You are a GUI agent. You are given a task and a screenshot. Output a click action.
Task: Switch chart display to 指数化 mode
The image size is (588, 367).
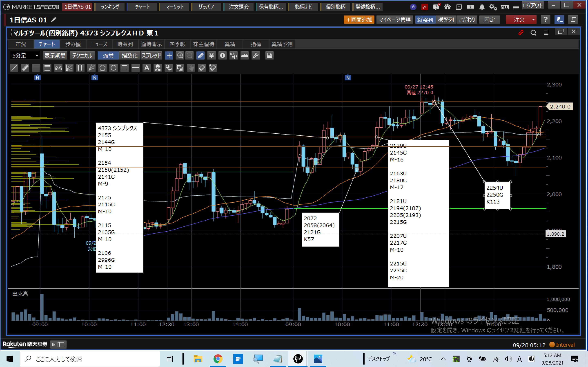click(x=129, y=56)
